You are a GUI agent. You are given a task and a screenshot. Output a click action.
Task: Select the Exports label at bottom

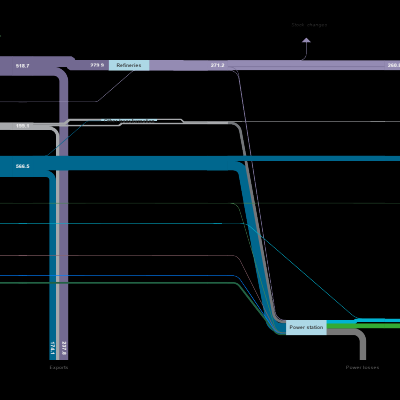click(x=59, y=367)
